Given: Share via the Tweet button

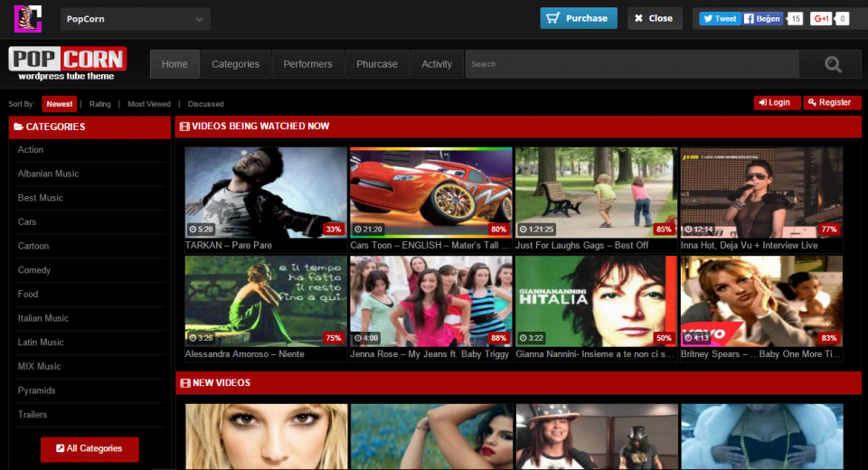Looking at the screenshot, I should coord(720,19).
